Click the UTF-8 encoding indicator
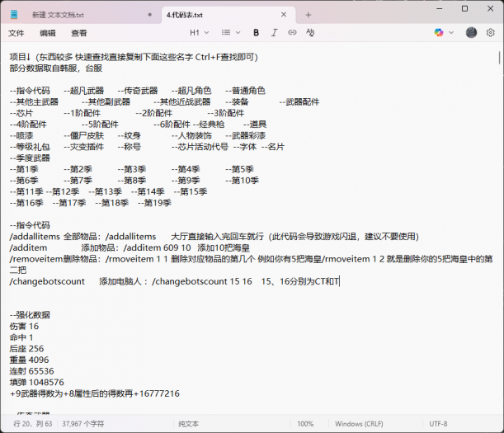Viewport: 504px width, 433px height. [438, 424]
